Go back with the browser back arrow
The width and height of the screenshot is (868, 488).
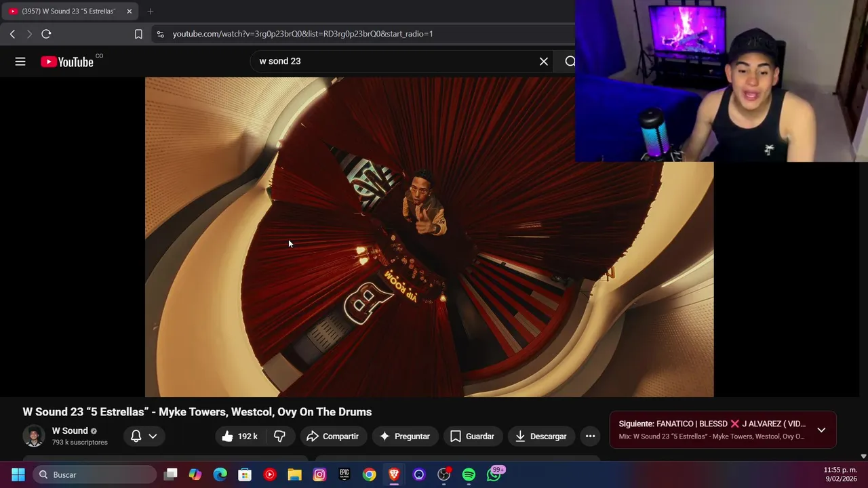[12, 34]
